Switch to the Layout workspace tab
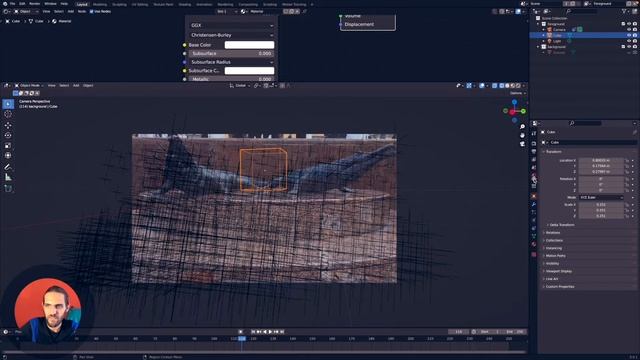Screen dimensions: 640x360 click(82, 4)
